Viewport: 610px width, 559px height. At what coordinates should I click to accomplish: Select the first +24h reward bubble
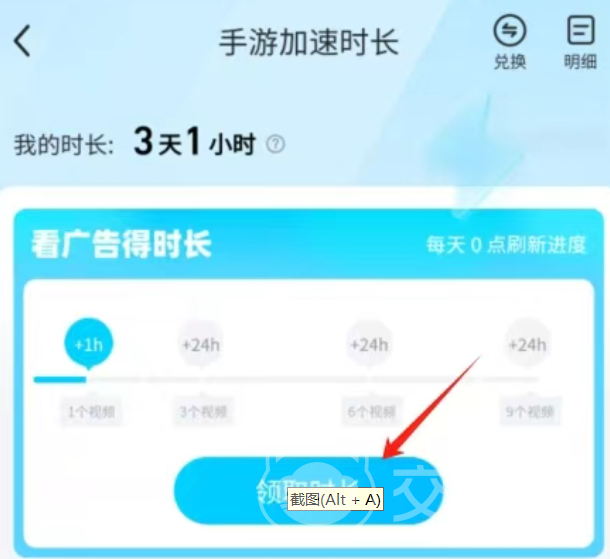(201, 345)
